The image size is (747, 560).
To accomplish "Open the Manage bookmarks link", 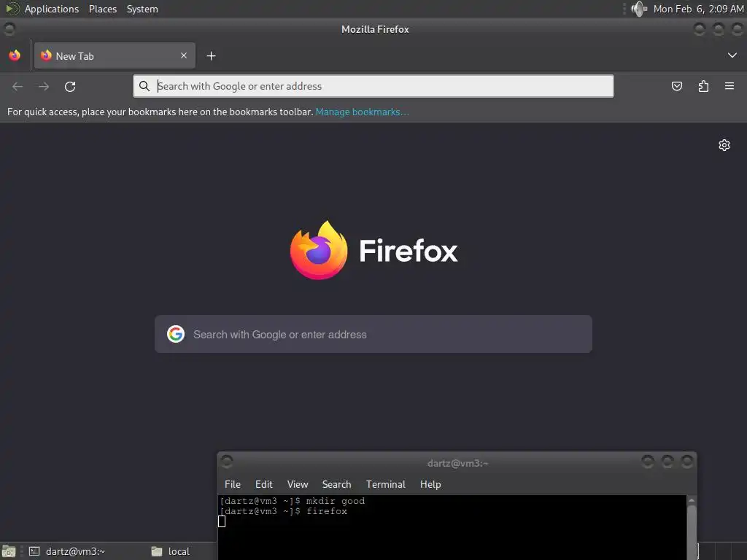I will (362, 112).
